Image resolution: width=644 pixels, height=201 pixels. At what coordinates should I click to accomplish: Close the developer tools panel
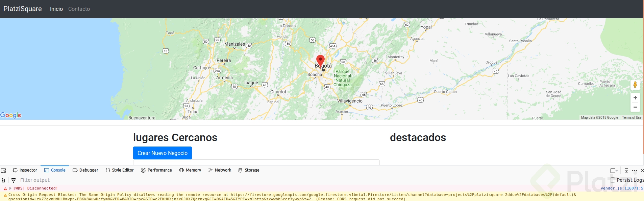point(642,171)
